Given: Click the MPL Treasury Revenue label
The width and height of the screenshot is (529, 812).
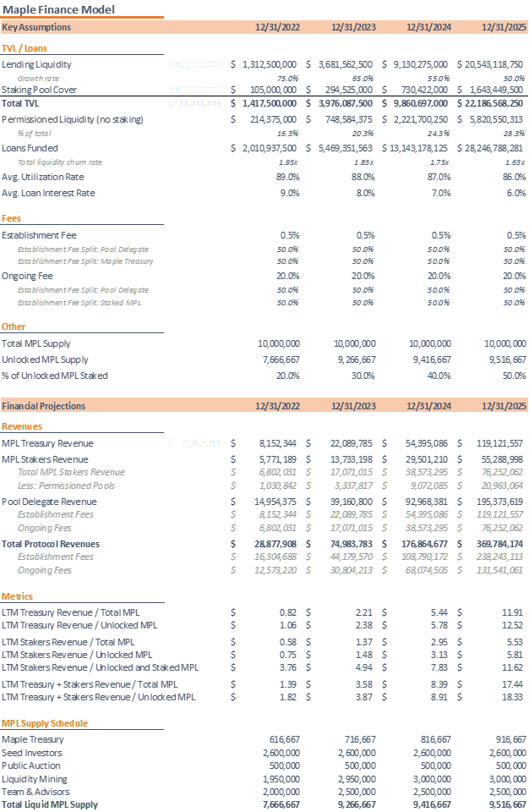Looking at the screenshot, I should click(x=47, y=443).
